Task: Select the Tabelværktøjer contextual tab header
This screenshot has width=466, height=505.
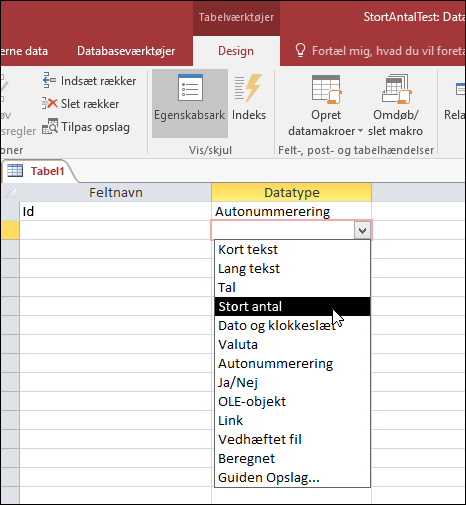Action: (x=236, y=17)
